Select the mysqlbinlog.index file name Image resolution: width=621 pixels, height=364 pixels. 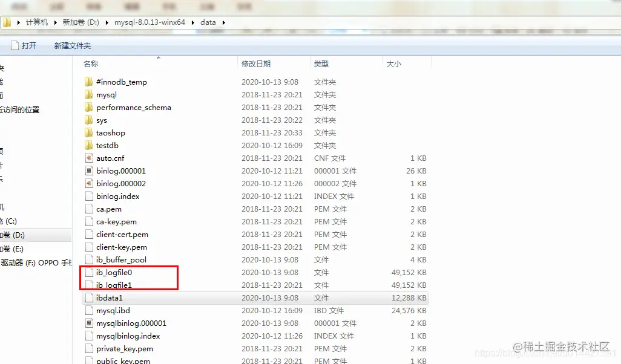[128, 336]
